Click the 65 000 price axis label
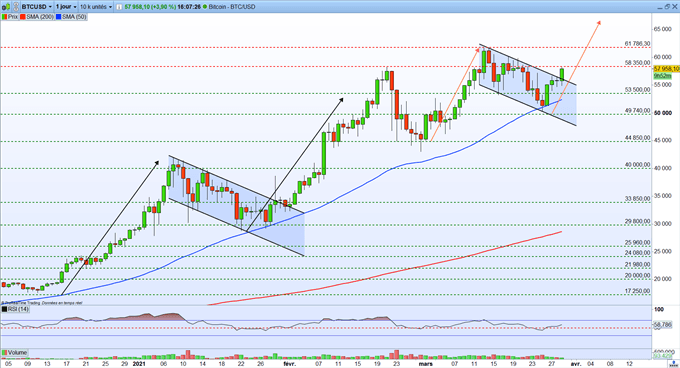Viewport: 680px width, 368px height. tap(663, 29)
